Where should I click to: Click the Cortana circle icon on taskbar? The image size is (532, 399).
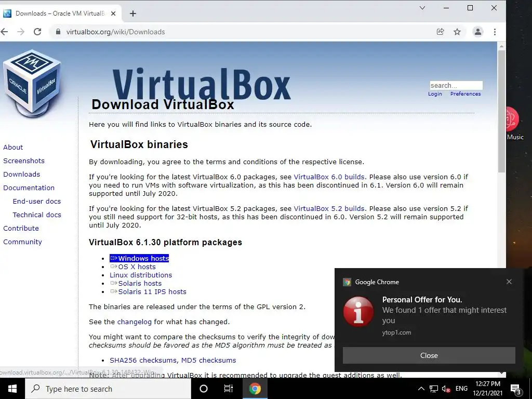click(x=204, y=389)
